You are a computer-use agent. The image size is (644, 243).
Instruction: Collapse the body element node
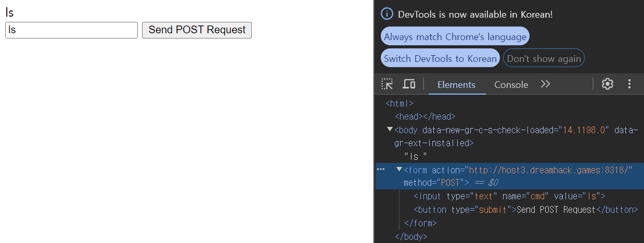point(390,129)
